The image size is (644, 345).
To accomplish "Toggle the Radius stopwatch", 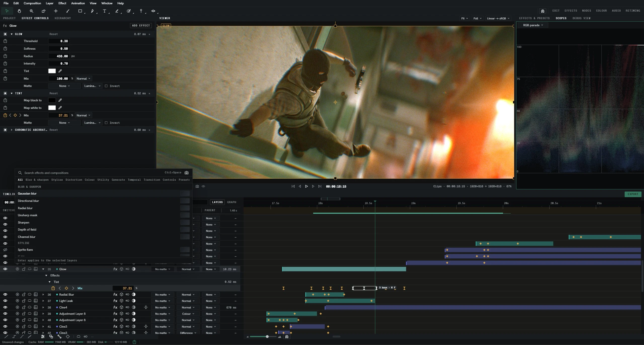I will [x=5, y=56].
